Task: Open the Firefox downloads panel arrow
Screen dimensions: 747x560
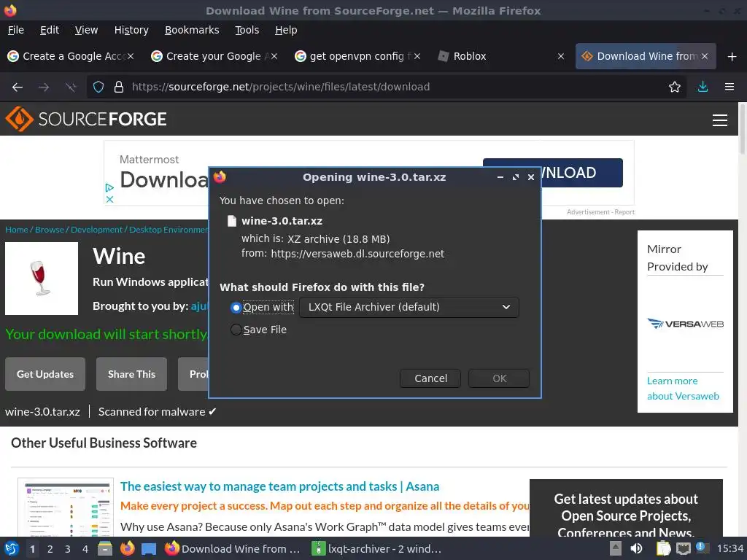Action: 703,87
